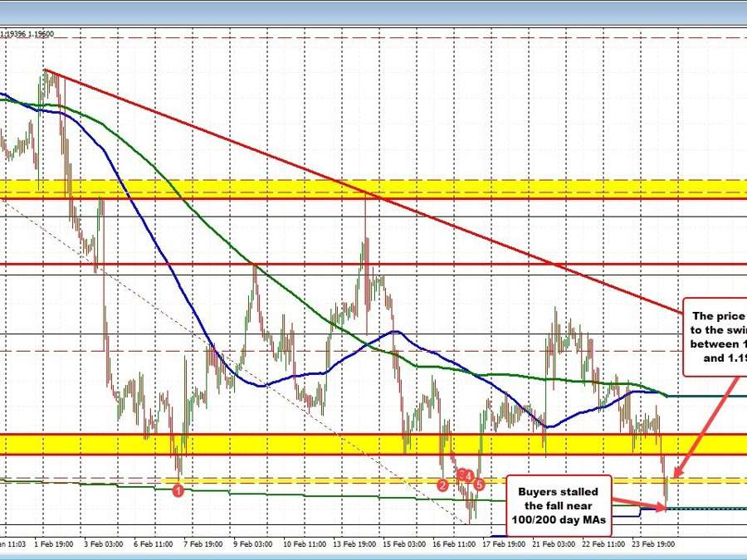Select the red circle marker numbered 5
This screenshot has height=560, width=747.
tap(479, 484)
